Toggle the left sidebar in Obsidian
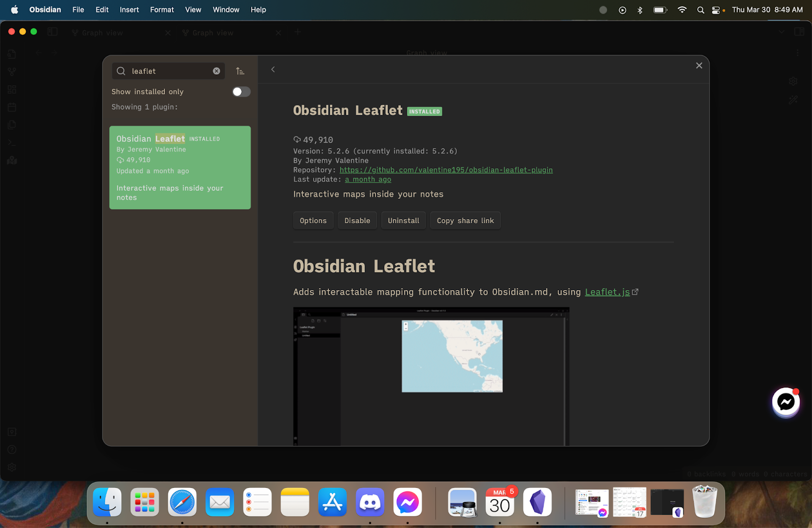Viewport: 812px width, 528px height. point(52,32)
